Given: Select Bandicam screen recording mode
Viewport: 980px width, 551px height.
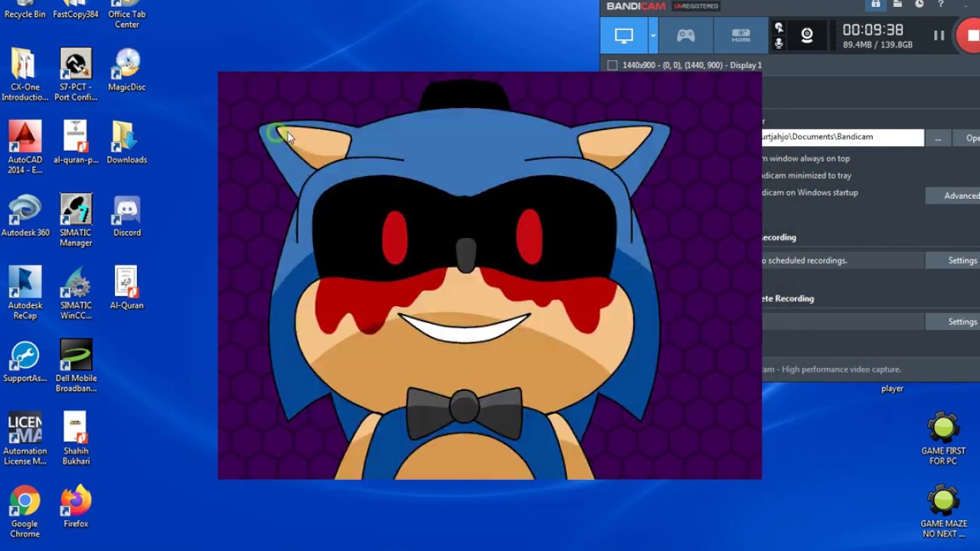Looking at the screenshot, I should 624,35.
